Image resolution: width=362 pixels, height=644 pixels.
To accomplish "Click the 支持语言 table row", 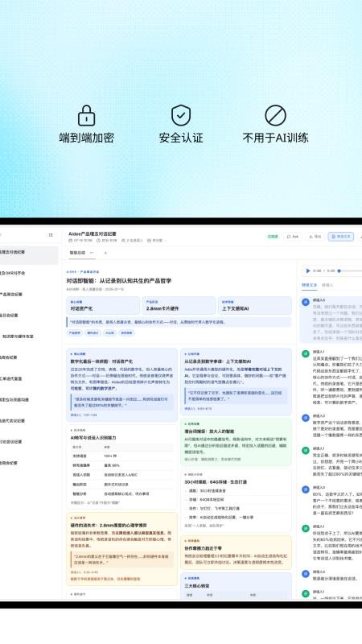I will click(x=122, y=456).
